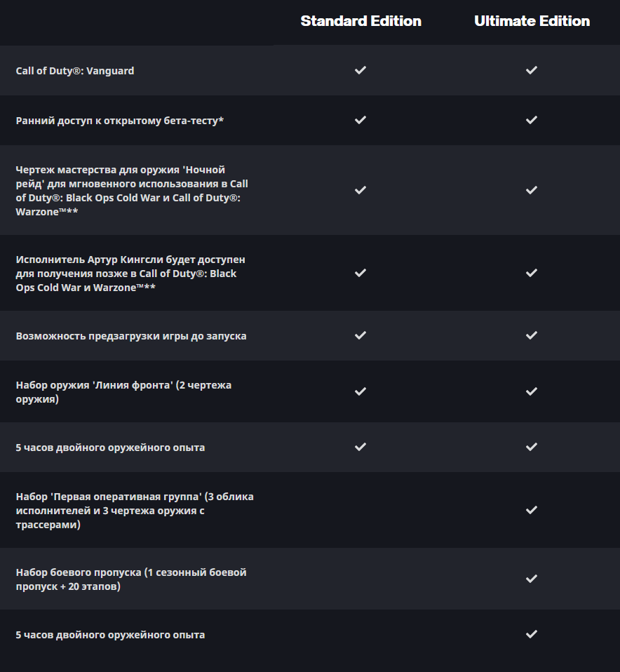The width and height of the screenshot is (620, 672).
Task: Select the Standard Edition column header
Action: click(360, 21)
